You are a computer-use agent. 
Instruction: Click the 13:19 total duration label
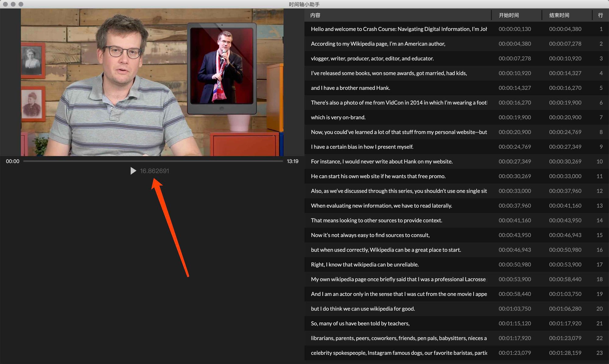(292, 161)
